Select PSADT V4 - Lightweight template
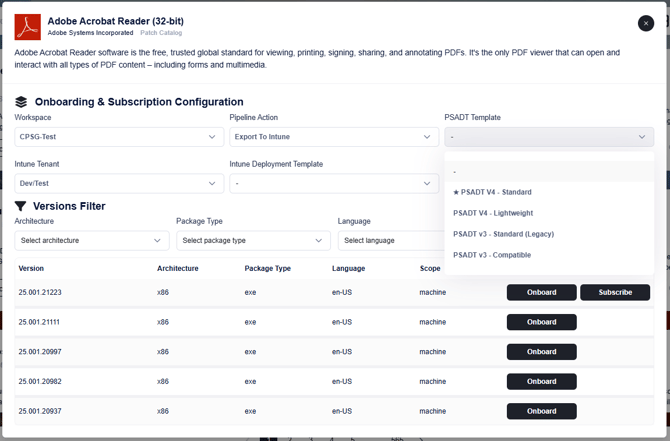The width and height of the screenshot is (670, 441). click(x=549, y=213)
